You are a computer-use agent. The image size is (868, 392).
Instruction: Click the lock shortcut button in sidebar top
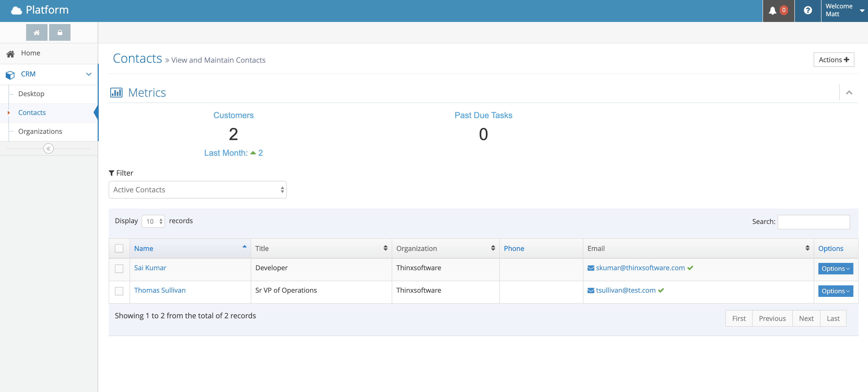pyautogui.click(x=60, y=32)
